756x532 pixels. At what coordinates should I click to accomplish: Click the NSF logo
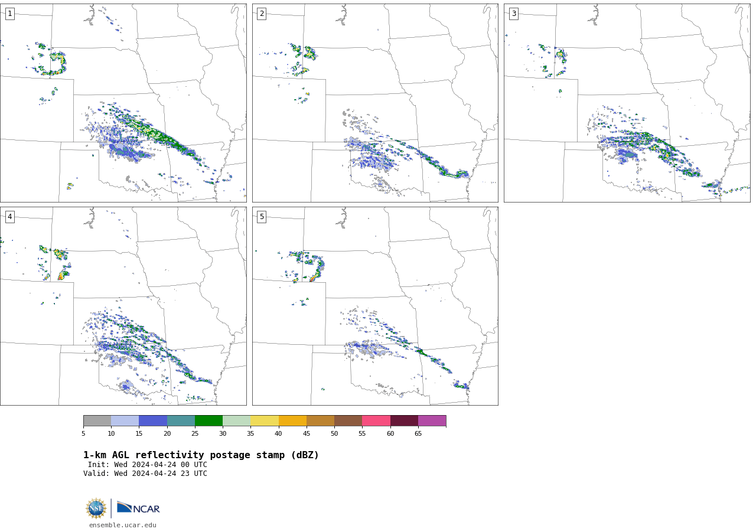(96, 508)
